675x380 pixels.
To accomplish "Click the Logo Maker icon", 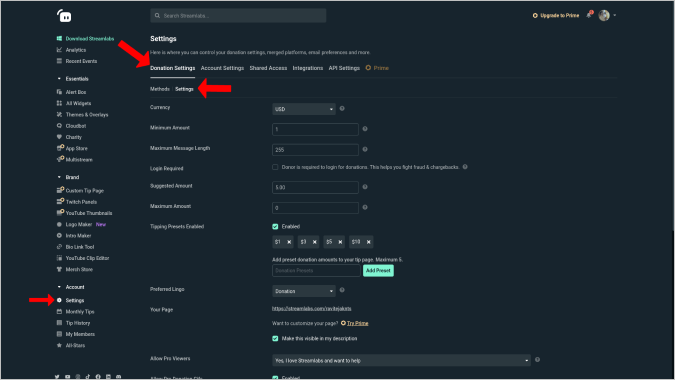I will [59, 224].
